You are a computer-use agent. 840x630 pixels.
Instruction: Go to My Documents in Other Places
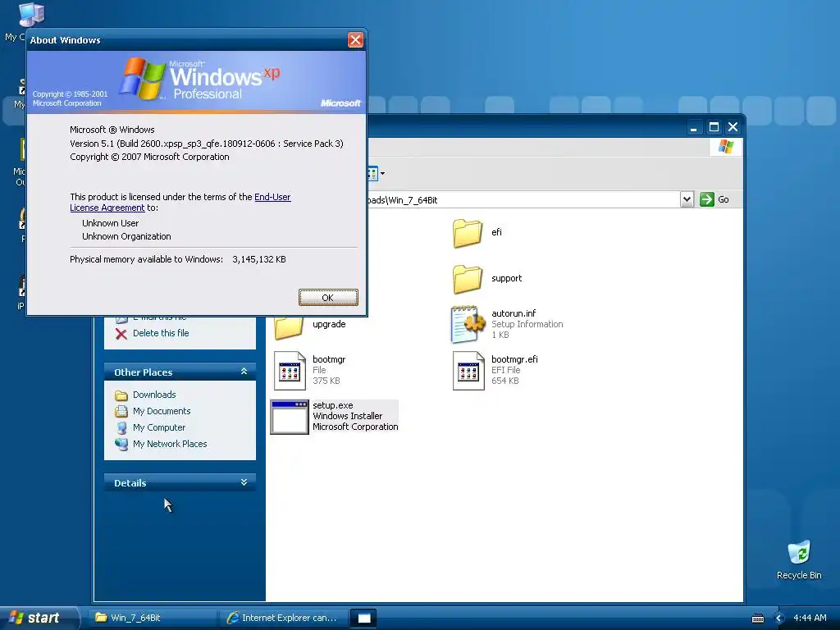pos(162,411)
